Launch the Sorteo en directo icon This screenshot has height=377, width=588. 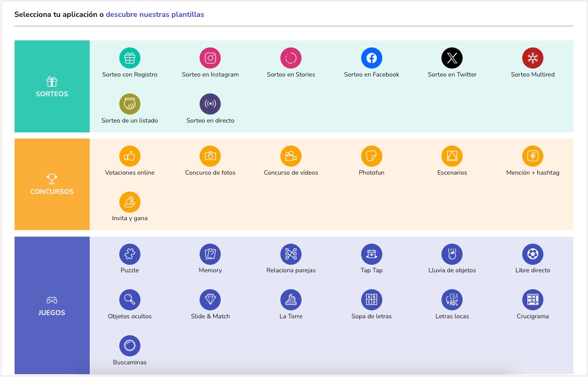tap(210, 104)
